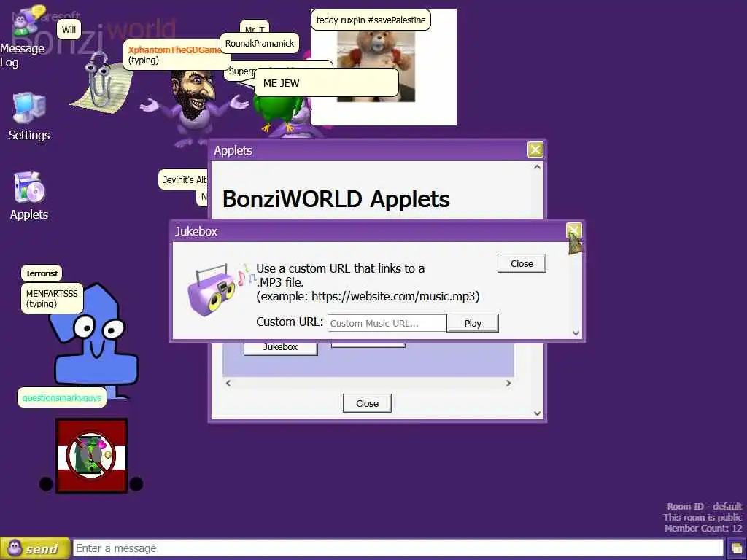Click the teddy ruxpin bear image
This screenshot has height=560, width=747.
376,66
